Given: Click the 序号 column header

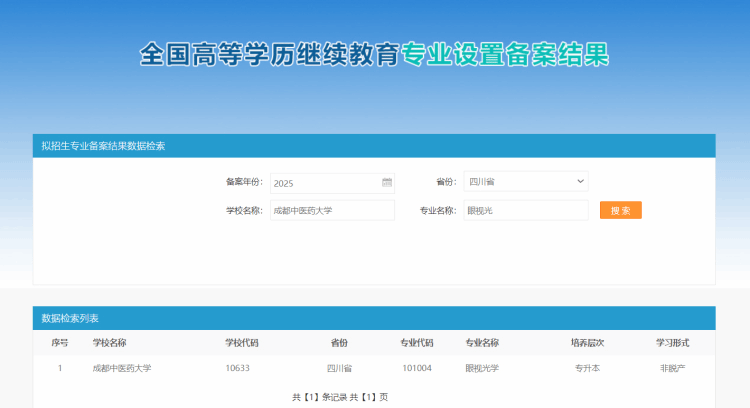Looking at the screenshot, I should [x=60, y=343].
